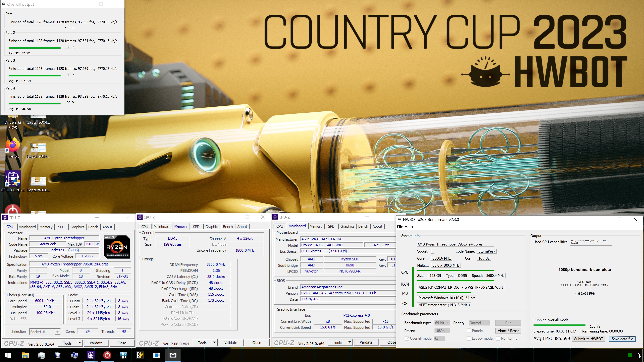The width and height of the screenshot is (644, 362).
Task: Open the Overkill mode 4x dropdown
Action: click(439, 338)
